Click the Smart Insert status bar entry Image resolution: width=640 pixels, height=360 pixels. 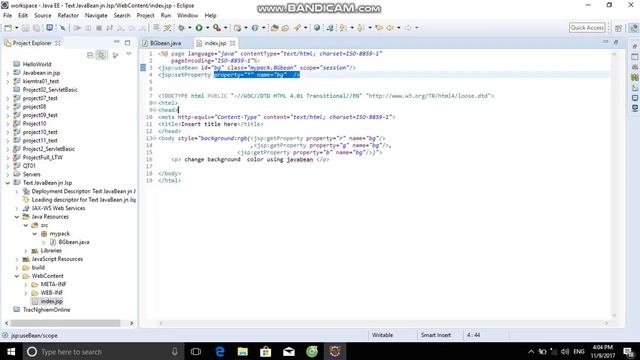point(436,335)
